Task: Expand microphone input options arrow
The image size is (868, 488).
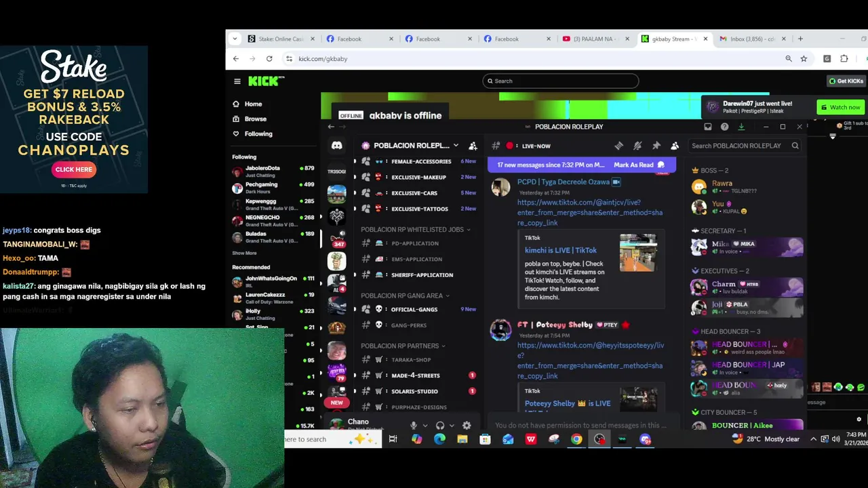Action: [x=425, y=426]
